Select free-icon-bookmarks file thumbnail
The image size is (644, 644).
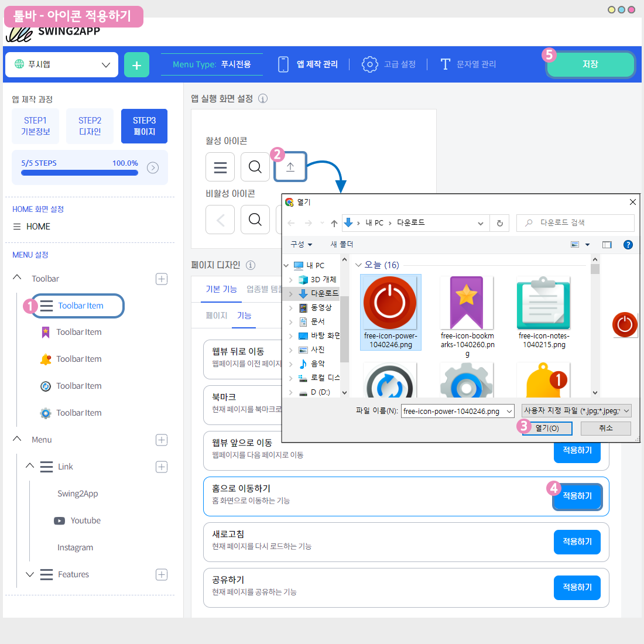click(x=467, y=303)
